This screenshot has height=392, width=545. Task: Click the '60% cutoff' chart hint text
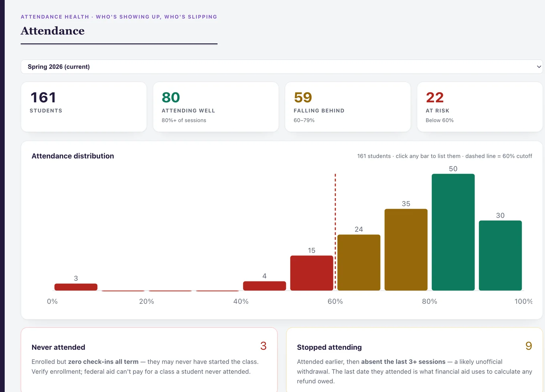tap(517, 156)
